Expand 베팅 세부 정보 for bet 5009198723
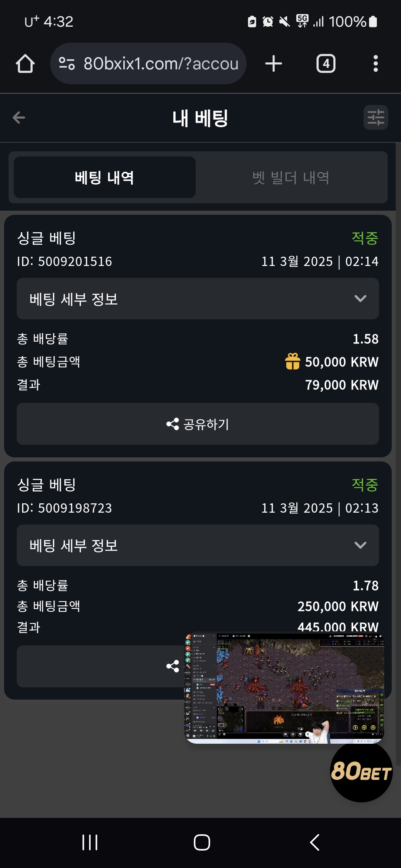Screen dimensions: 401x868 (198, 545)
